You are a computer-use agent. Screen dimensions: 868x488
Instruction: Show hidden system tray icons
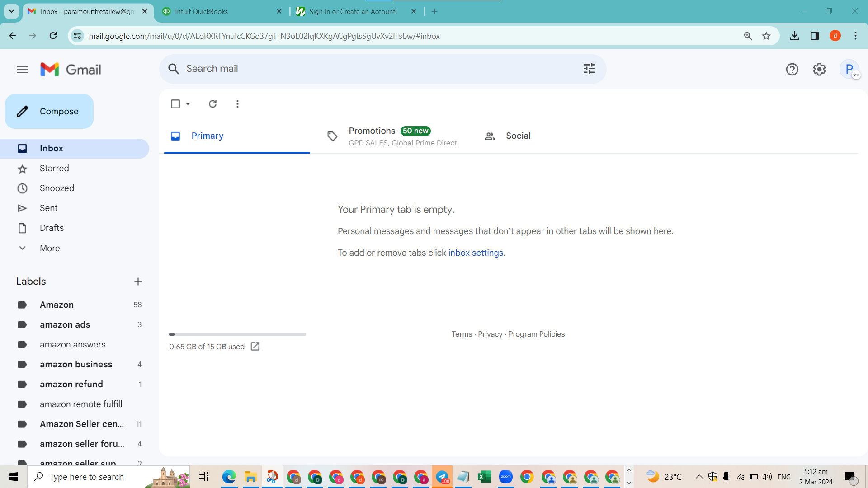[699, 477]
